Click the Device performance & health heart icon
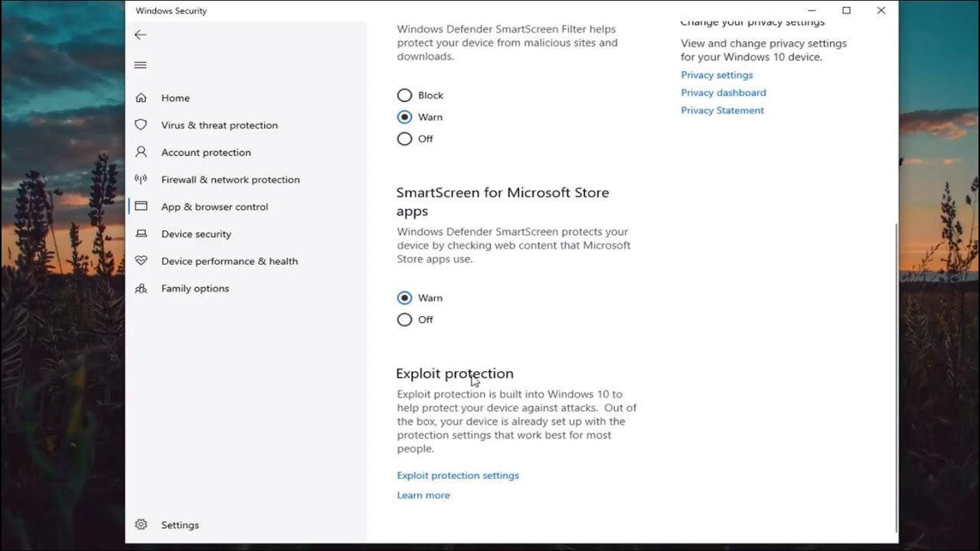The width and height of the screenshot is (980, 551). [x=141, y=261]
